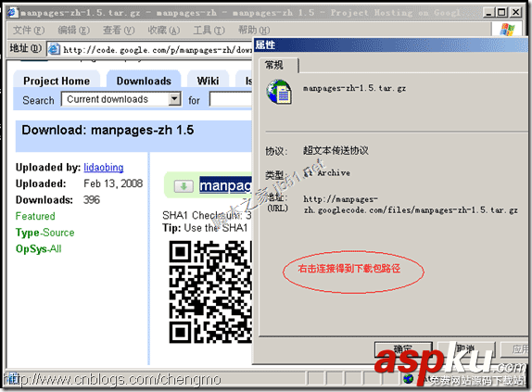This screenshot has height=392, width=532.
Task: Click the 确定 button in the properties dialog
Action: point(403,349)
